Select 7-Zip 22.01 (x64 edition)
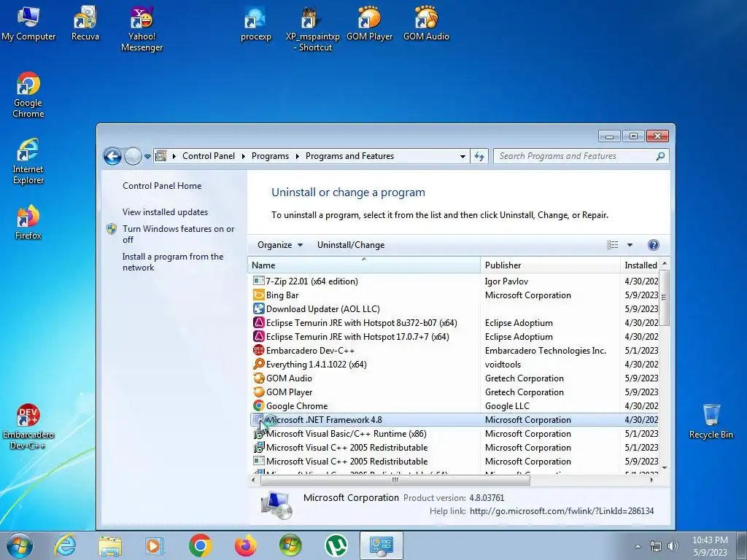Viewport: 747px width, 560px height. (x=454, y=281)
